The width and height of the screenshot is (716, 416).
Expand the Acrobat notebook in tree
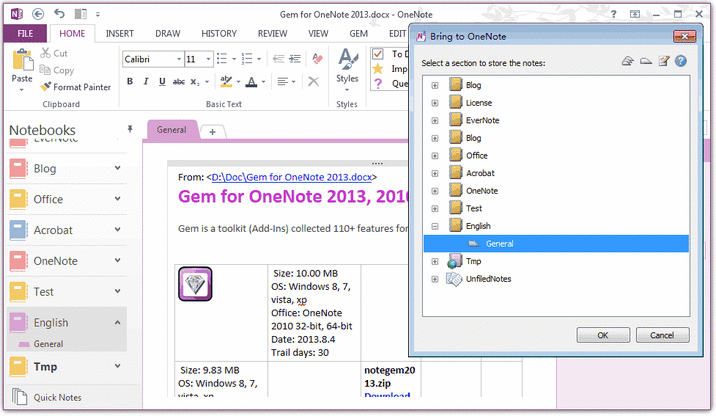click(435, 174)
